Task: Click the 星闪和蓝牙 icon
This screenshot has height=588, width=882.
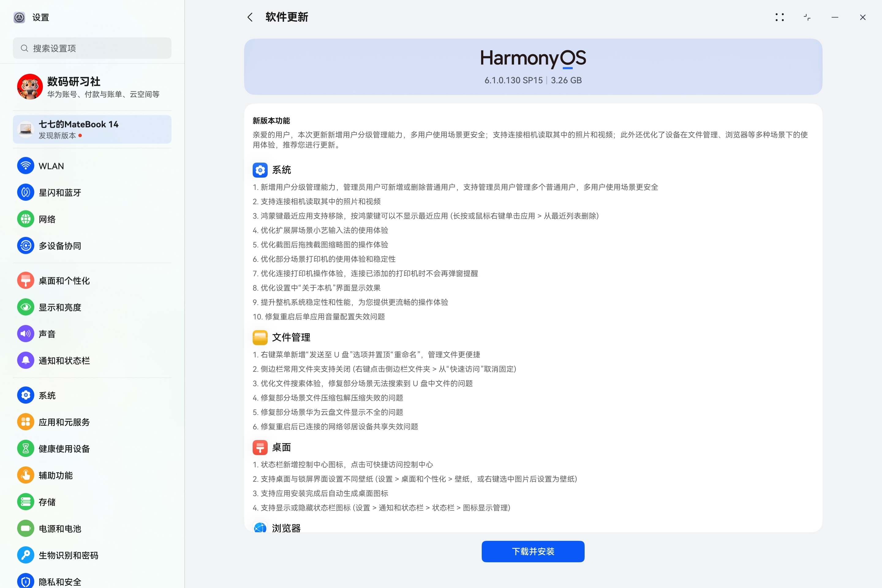Action: (x=25, y=192)
